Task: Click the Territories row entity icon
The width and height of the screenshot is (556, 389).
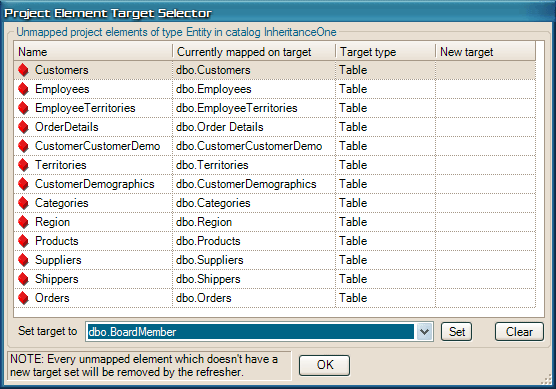Action: pyautogui.click(x=23, y=165)
